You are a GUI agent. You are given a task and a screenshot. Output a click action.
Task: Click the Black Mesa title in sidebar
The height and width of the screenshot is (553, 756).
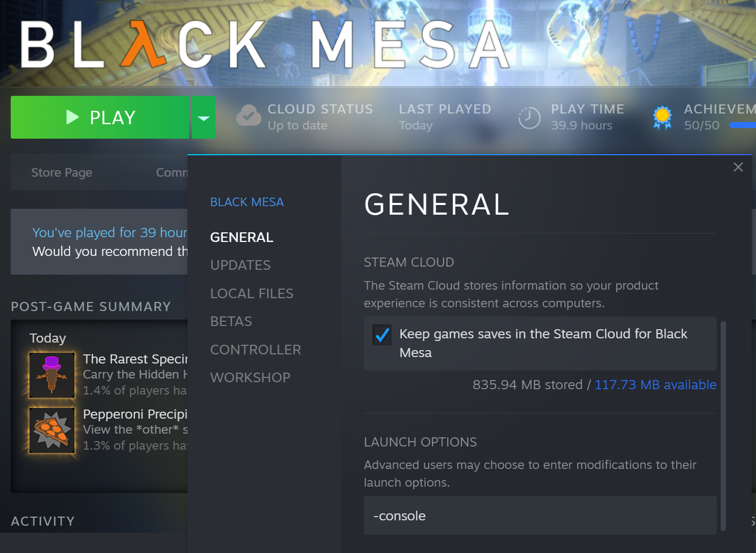tap(247, 202)
